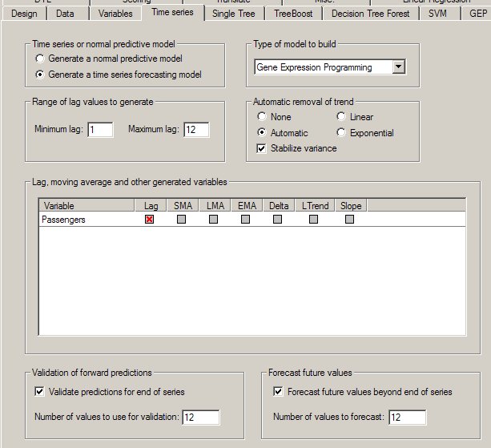Click the Delta column header

[279, 206]
